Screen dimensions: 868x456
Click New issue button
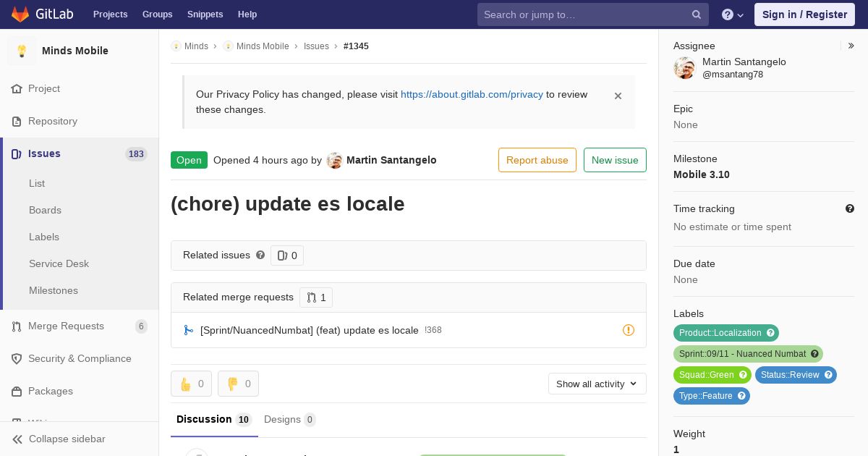pos(615,160)
